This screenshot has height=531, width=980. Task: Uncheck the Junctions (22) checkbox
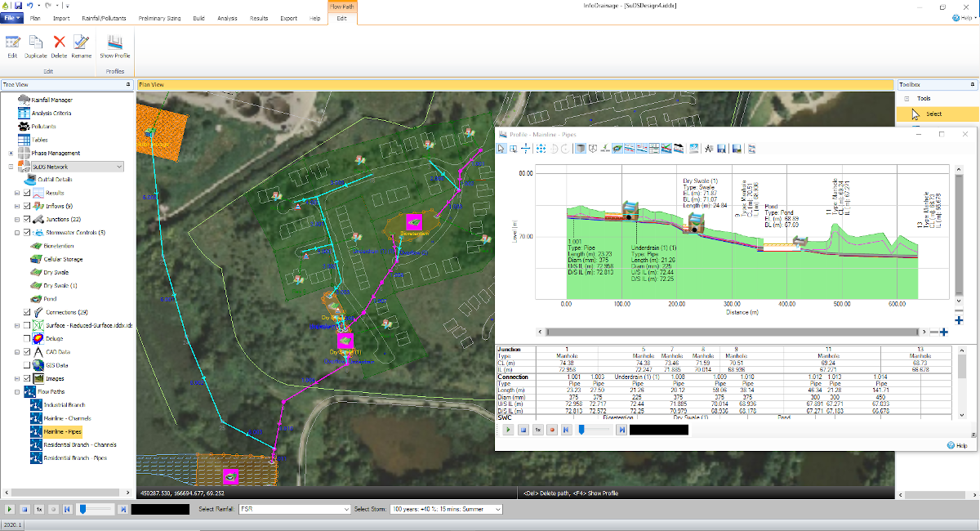pyautogui.click(x=28, y=219)
